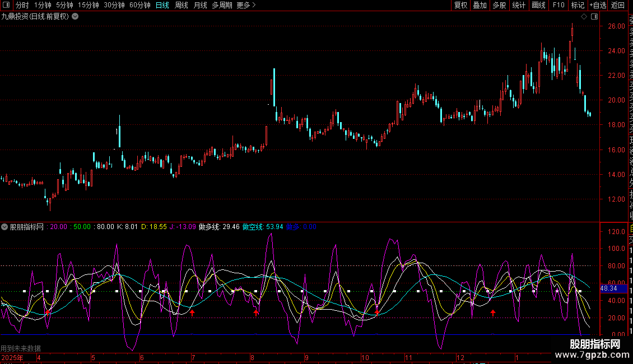Expand the 股朋指标网 indicator menu arrow
This screenshot has width=633, height=364.
point(5,227)
